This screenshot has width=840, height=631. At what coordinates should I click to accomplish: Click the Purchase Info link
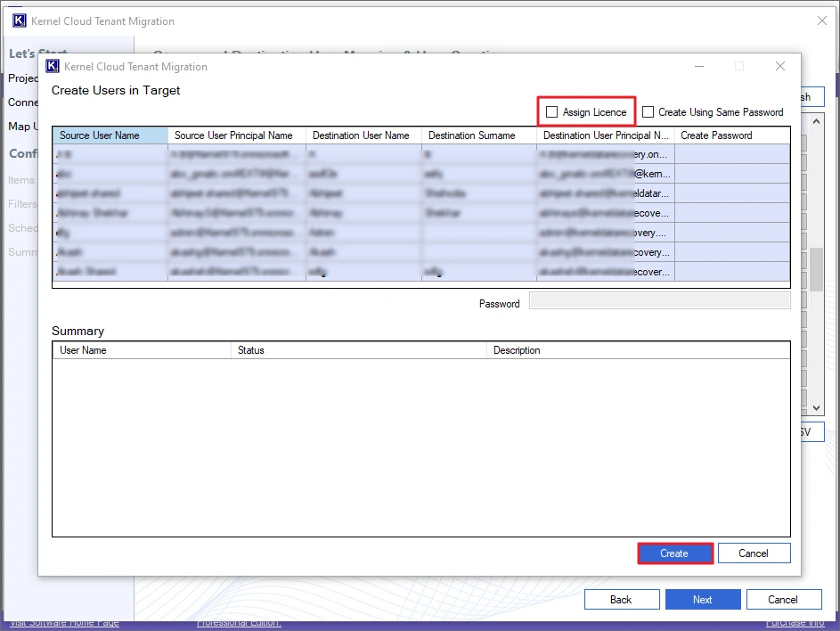coord(797,624)
